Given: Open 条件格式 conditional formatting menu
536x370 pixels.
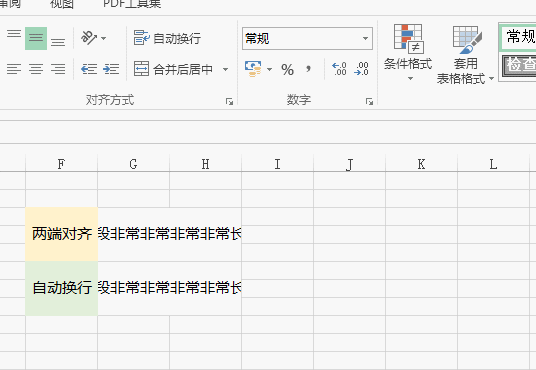Looking at the screenshot, I should point(408,53).
